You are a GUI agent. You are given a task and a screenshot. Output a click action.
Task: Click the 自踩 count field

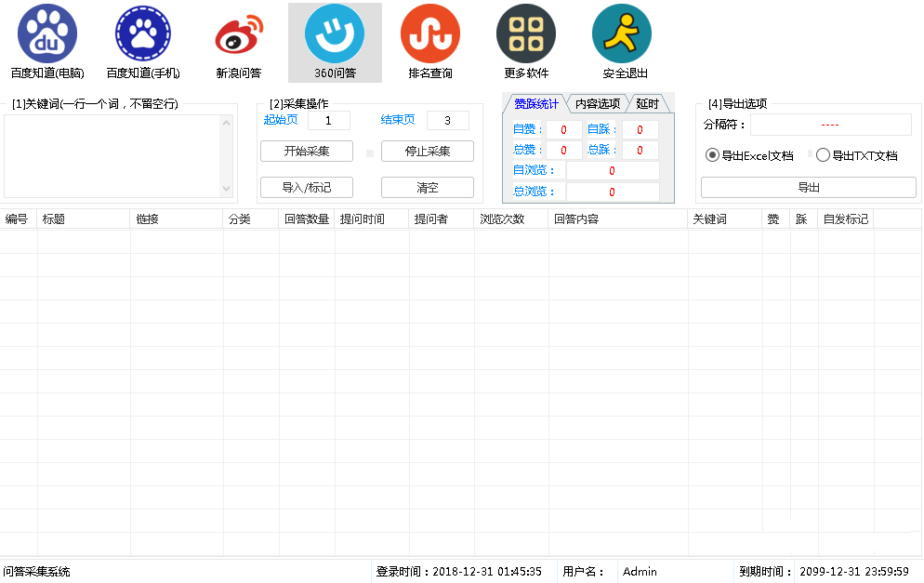(640, 129)
